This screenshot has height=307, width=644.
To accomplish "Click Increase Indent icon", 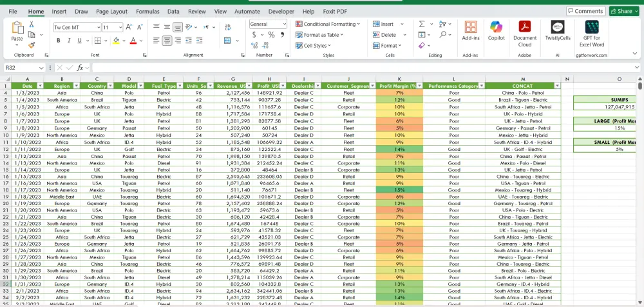I will [x=199, y=41].
